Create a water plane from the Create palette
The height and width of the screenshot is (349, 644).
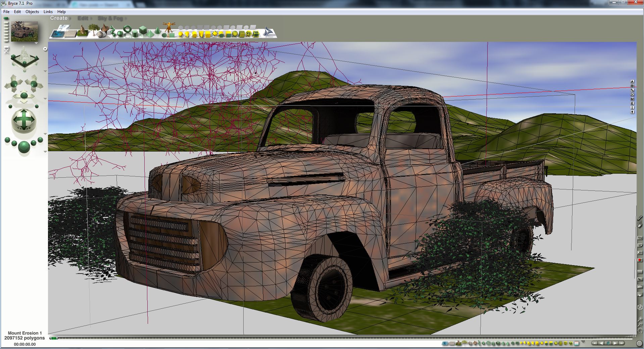pos(57,34)
